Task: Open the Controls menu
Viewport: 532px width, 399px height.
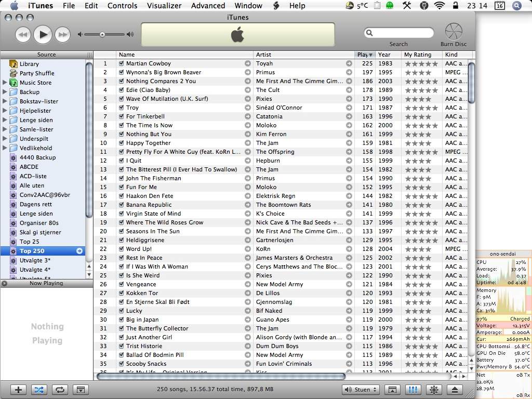Action: coord(122,5)
